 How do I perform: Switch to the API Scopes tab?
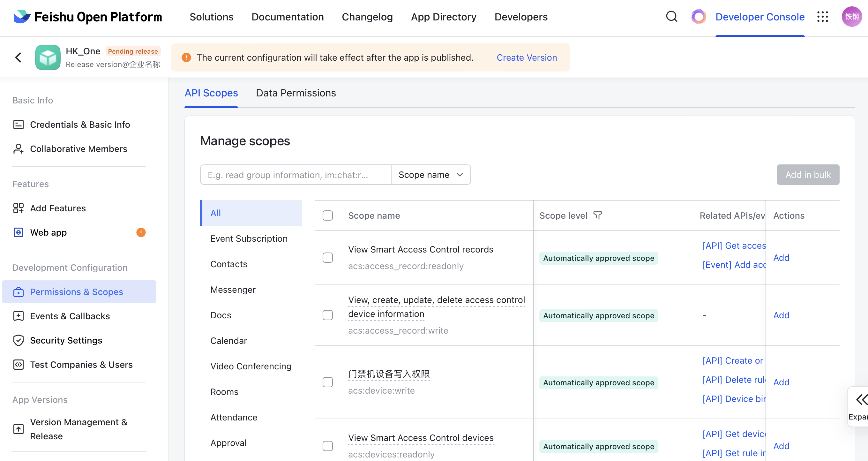(x=211, y=93)
